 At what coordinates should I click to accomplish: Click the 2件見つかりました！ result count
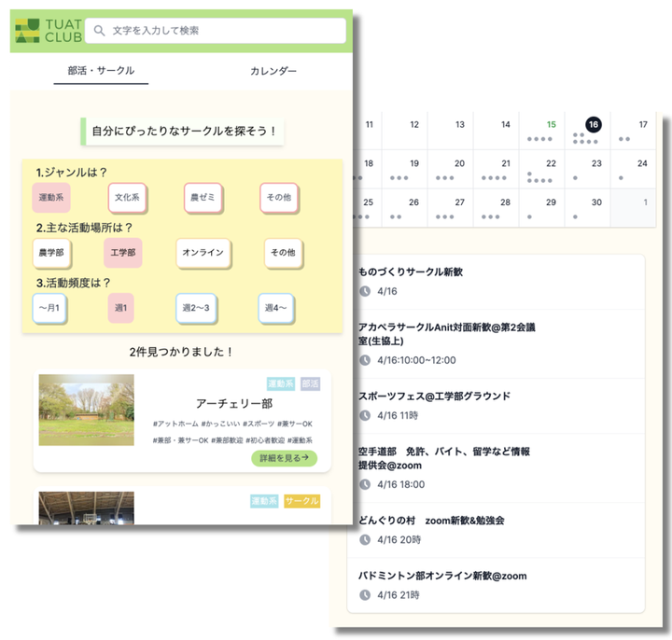(182, 352)
